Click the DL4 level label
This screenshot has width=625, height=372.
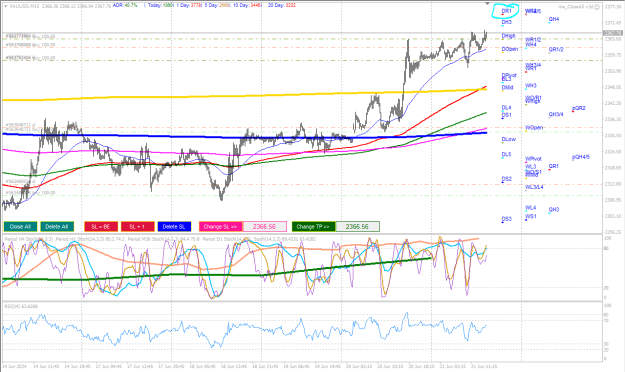pyautogui.click(x=506, y=108)
